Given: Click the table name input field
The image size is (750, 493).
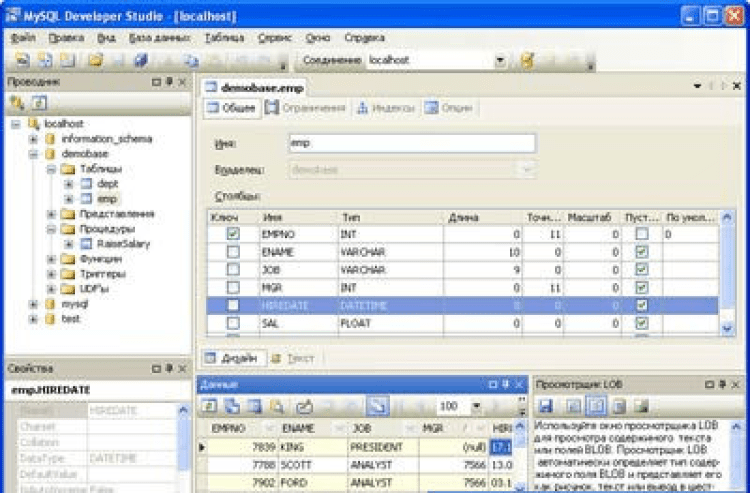Looking at the screenshot, I should point(411,144).
